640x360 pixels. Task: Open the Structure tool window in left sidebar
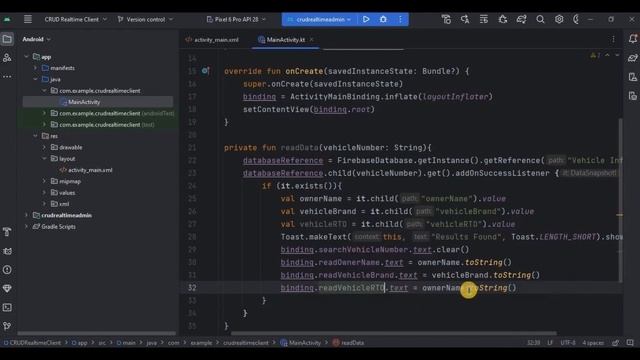click(x=7, y=58)
